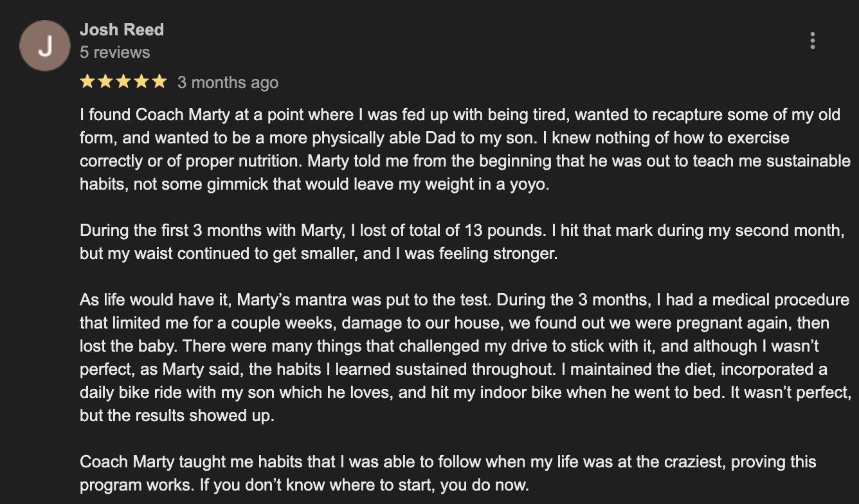Click the fifth star in the rating
Viewport: 859px width, 504px height.
click(159, 82)
